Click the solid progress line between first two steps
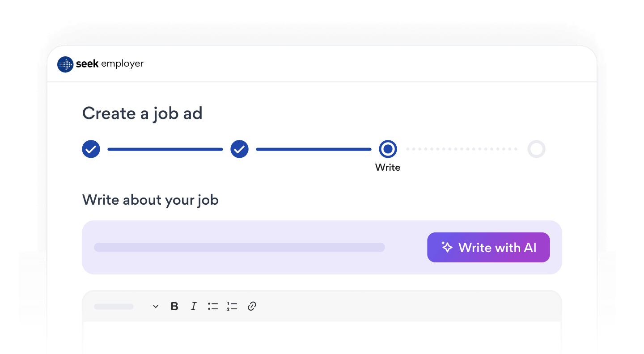 tap(165, 149)
